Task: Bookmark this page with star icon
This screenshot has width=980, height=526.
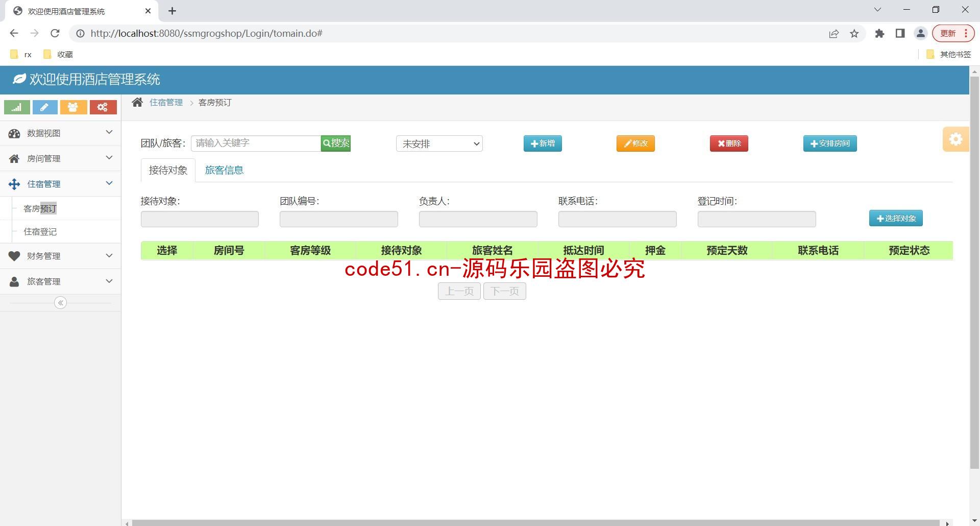Action: pos(854,34)
